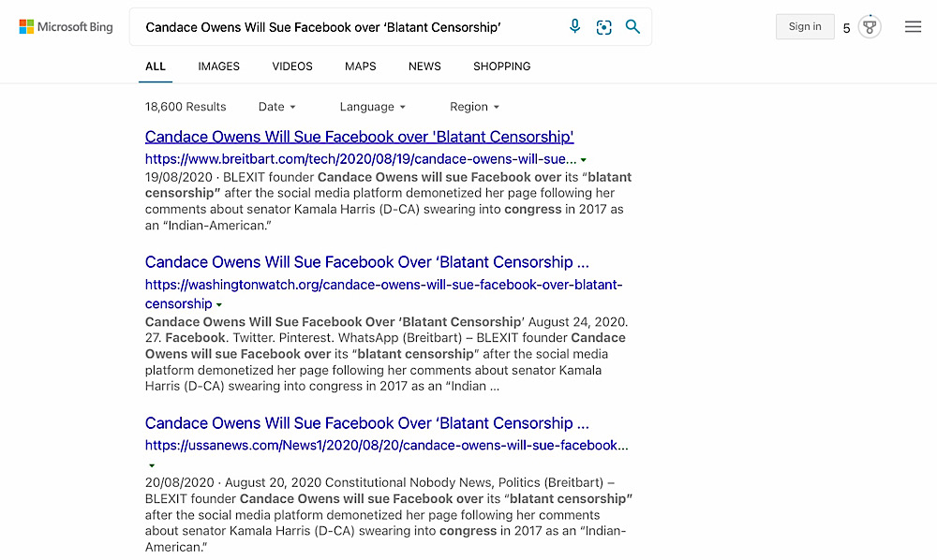Open the rewards trophy icon

(x=870, y=27)
